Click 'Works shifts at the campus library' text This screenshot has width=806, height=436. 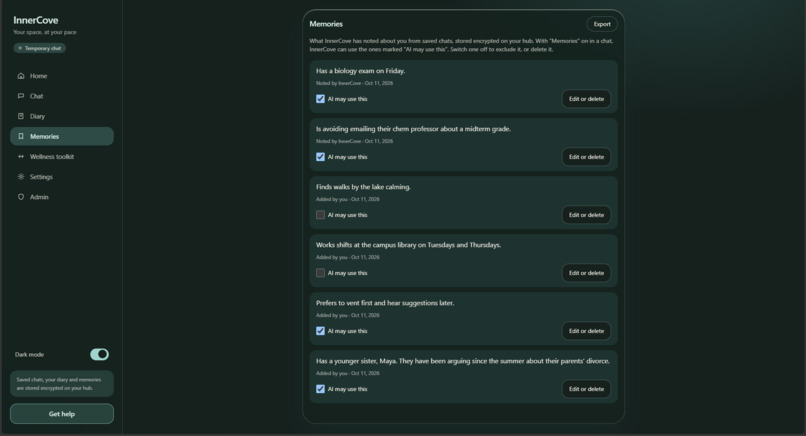408,245
